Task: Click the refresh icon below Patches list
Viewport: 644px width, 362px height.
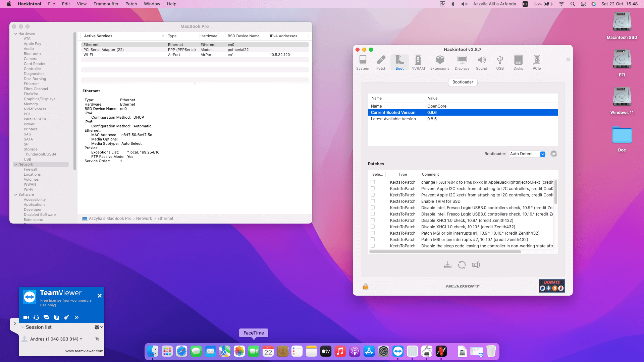Action: pyautogui.click(x=462, y=265)
